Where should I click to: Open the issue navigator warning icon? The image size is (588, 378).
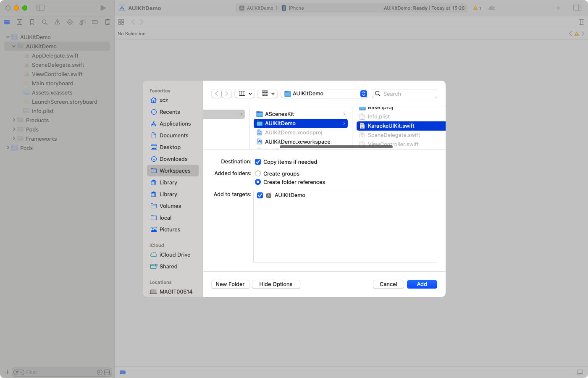tap(57, 22)
